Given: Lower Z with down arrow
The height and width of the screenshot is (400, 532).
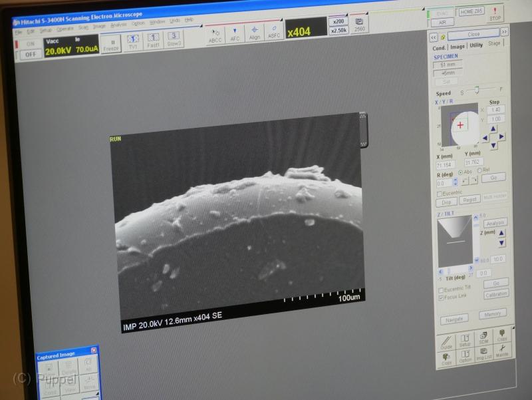Looking at the screenshot, I should coord(502,243).
